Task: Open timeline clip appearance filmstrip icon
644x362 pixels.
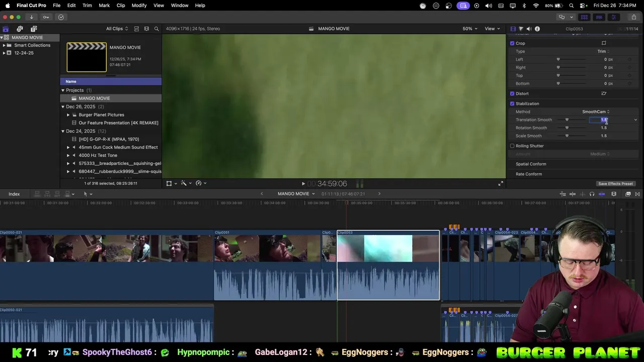Action: point(614,194)
